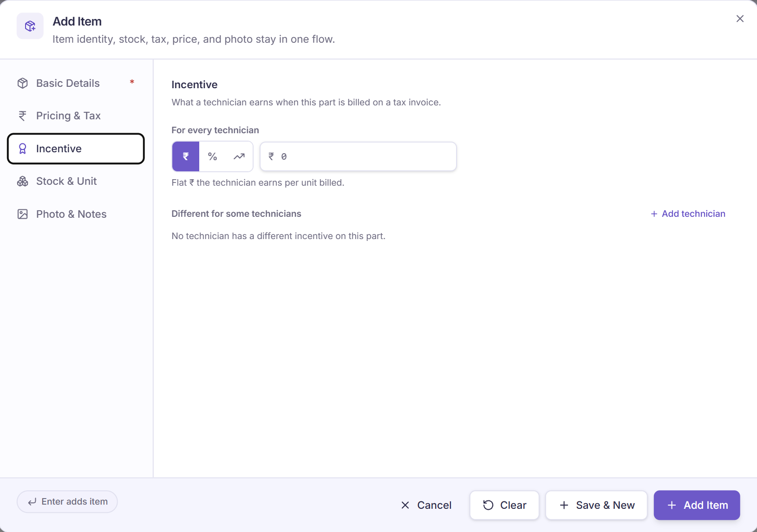
Task: Click the Add Item package header icon
Action: pyautogui.click(x=30, y=26)
